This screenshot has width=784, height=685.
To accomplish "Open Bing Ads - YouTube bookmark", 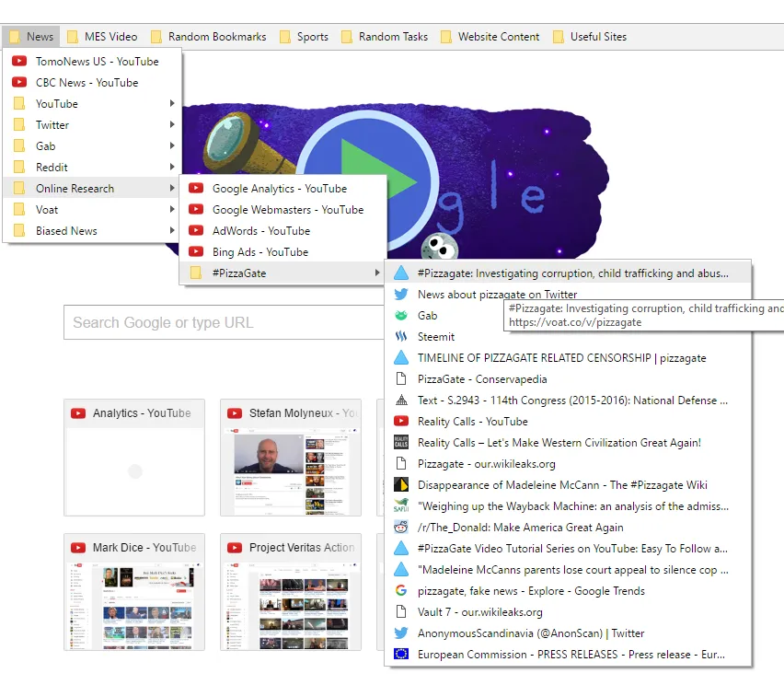I will point(283,251).
